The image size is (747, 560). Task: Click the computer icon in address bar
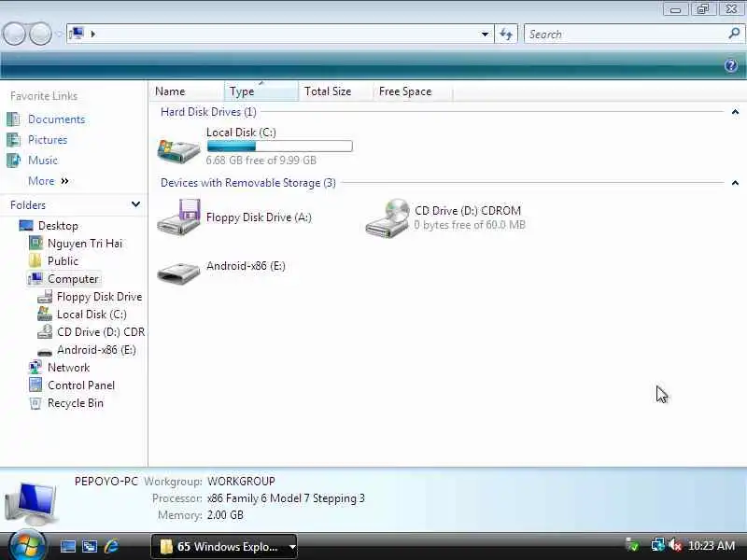[x=77, y=34]
